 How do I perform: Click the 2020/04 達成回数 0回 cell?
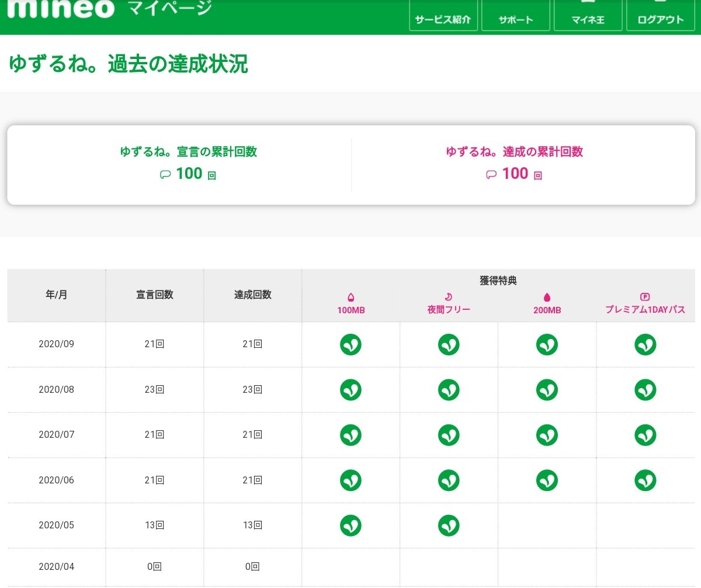(252, 566)
